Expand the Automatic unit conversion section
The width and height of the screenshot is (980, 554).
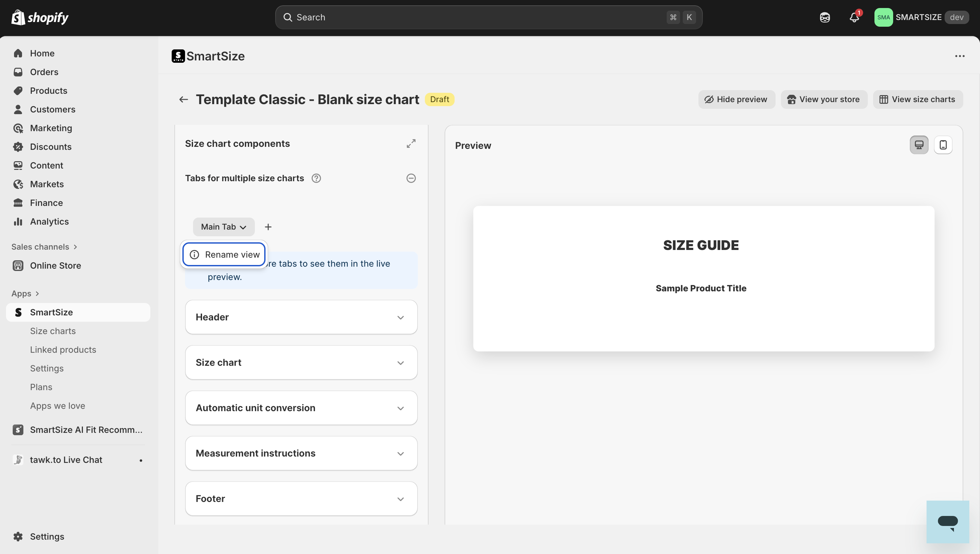click(301, 408)
